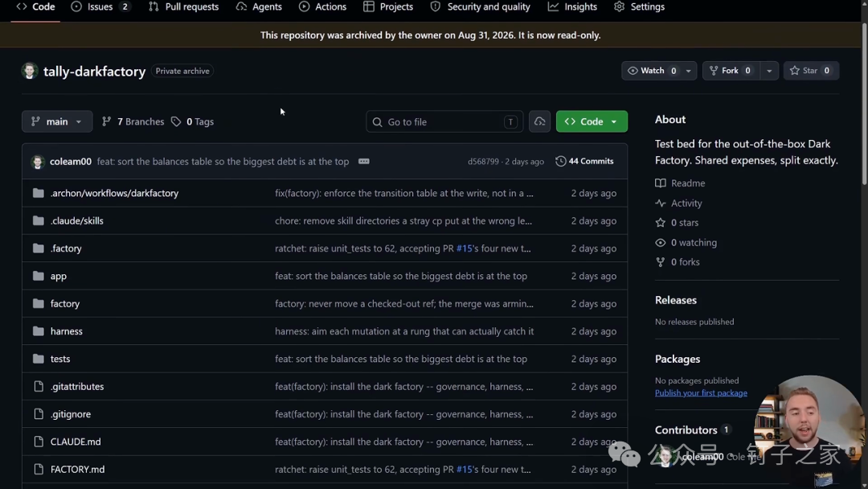
Task: Open the tally-darkfactory repository title
Action: coord(94,72)
